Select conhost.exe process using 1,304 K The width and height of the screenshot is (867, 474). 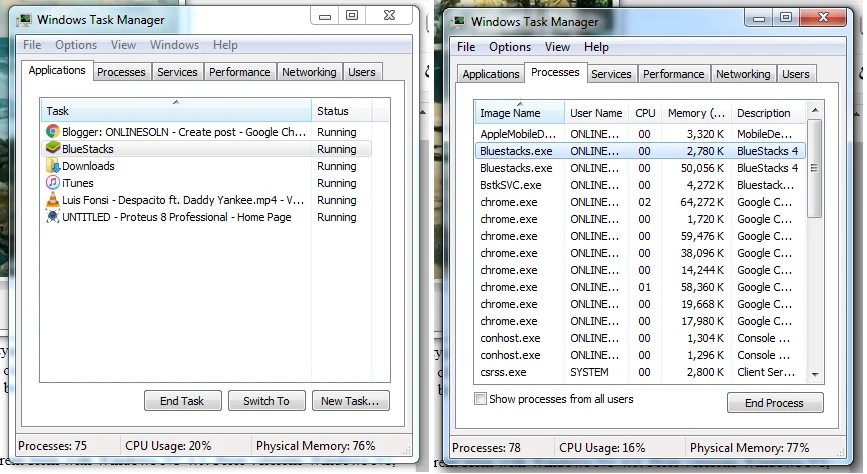[x=640, y=338]
